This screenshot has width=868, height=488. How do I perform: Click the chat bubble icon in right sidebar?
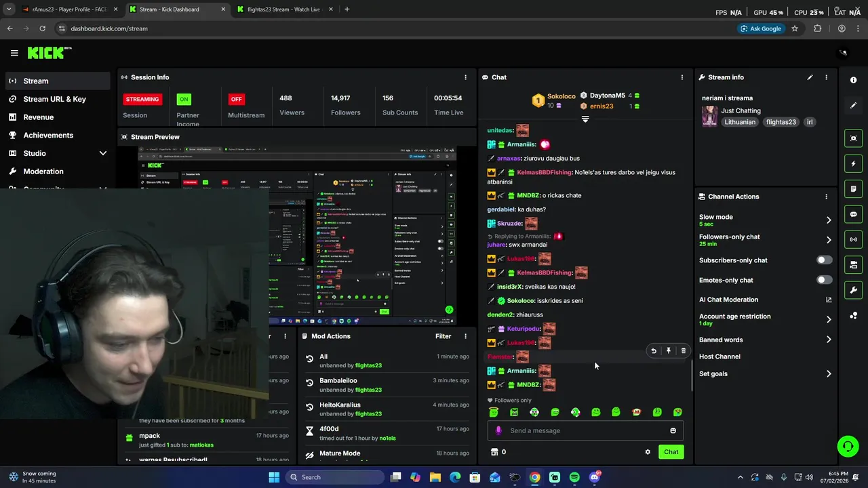(853, 214)
